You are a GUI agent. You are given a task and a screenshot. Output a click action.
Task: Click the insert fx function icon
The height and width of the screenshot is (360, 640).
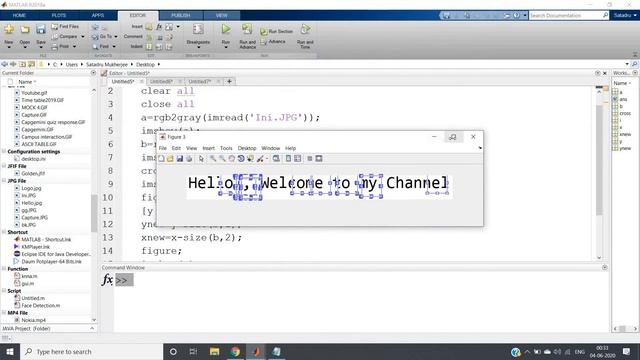159,27
